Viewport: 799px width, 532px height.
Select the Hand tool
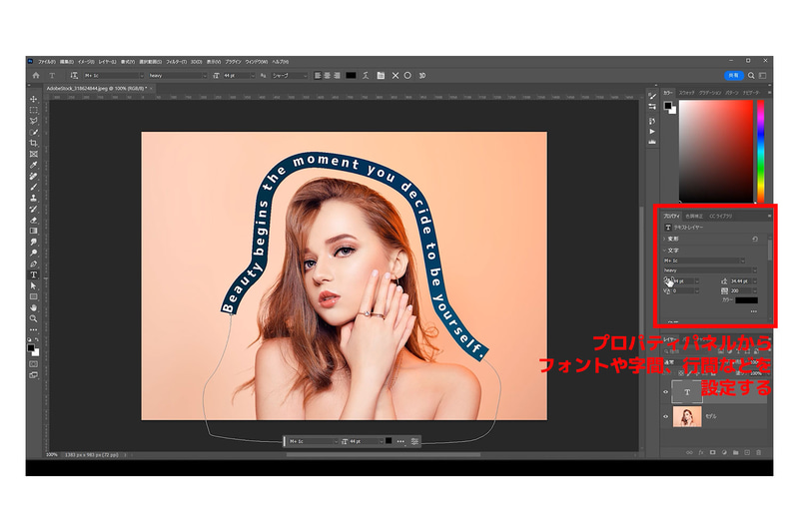pyautogui.click(x=34, y=308)
